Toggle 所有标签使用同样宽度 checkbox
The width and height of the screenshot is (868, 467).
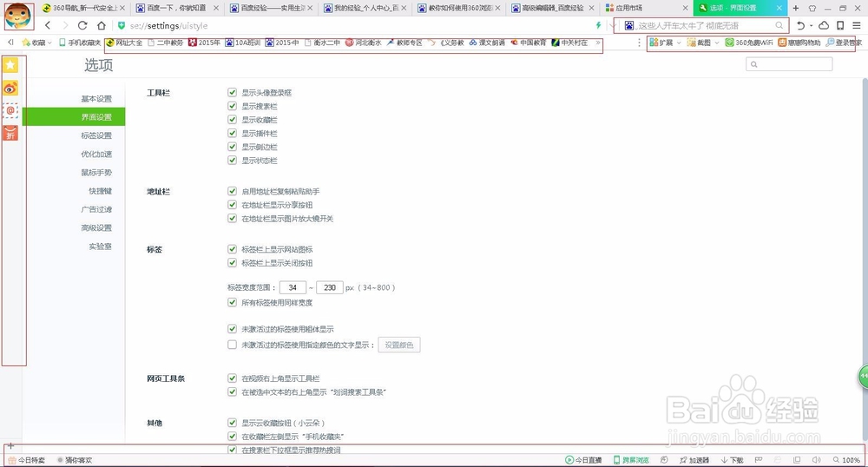(x=232, y=302)
